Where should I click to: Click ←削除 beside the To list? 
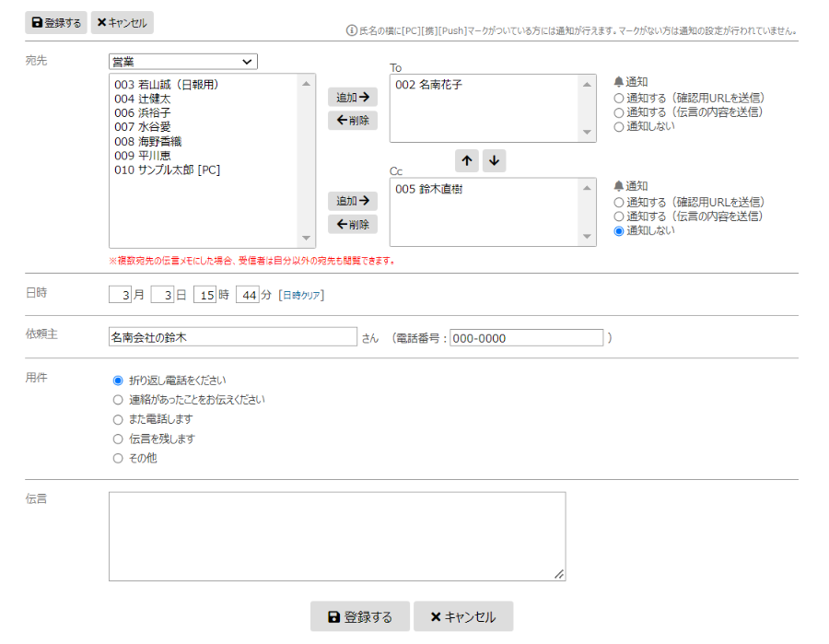point(352,121)
